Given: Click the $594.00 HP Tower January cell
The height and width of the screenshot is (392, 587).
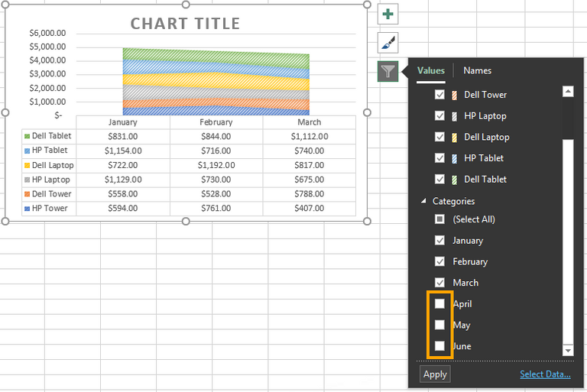Looking at the screenshot, I should pos(123,209).
